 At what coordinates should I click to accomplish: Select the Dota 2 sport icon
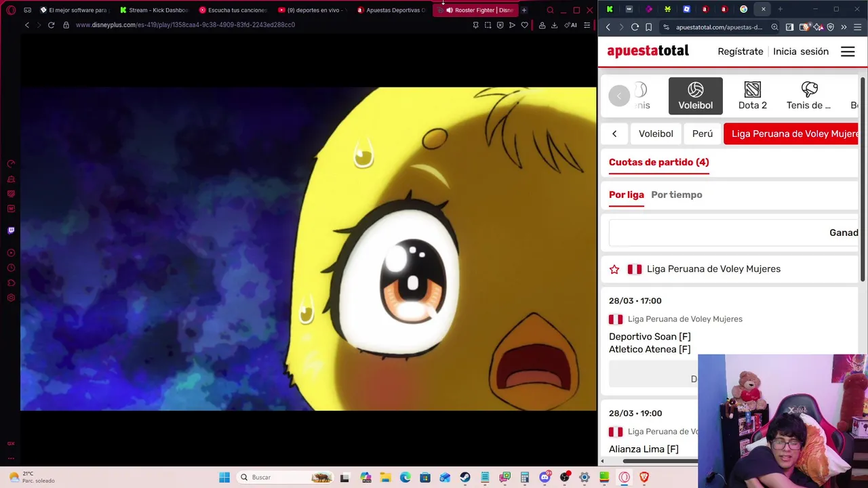[x=752, y=96]
